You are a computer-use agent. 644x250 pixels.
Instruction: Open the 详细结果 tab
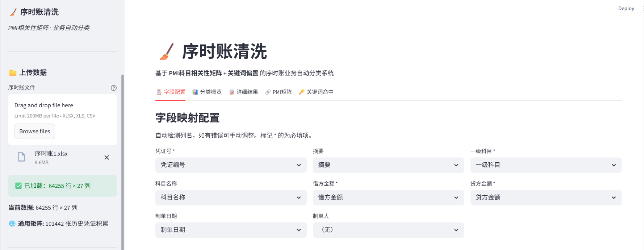point(244,92)
